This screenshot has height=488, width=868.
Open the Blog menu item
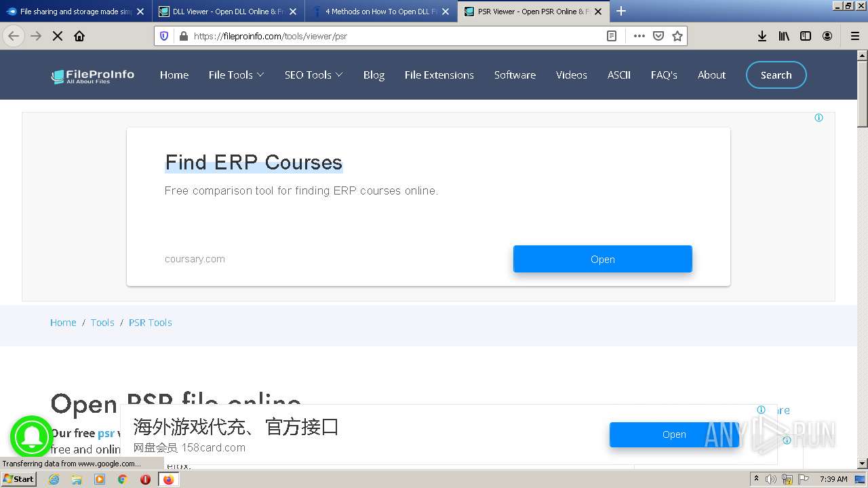pyautogui.click(x=374, y=75)
